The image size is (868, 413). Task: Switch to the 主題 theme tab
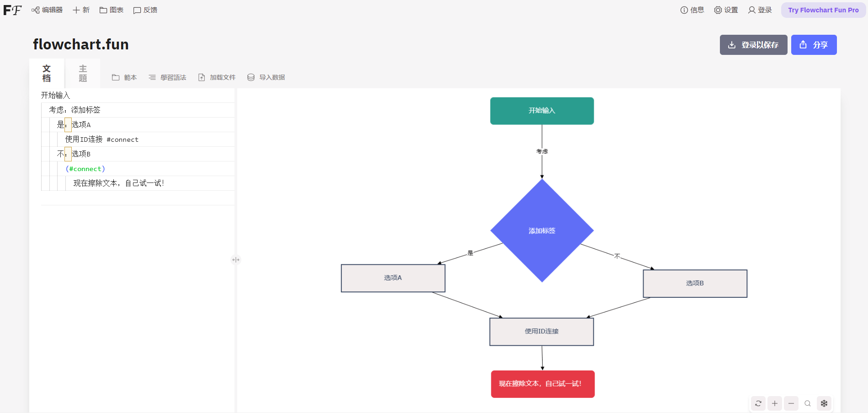[83, 73]
